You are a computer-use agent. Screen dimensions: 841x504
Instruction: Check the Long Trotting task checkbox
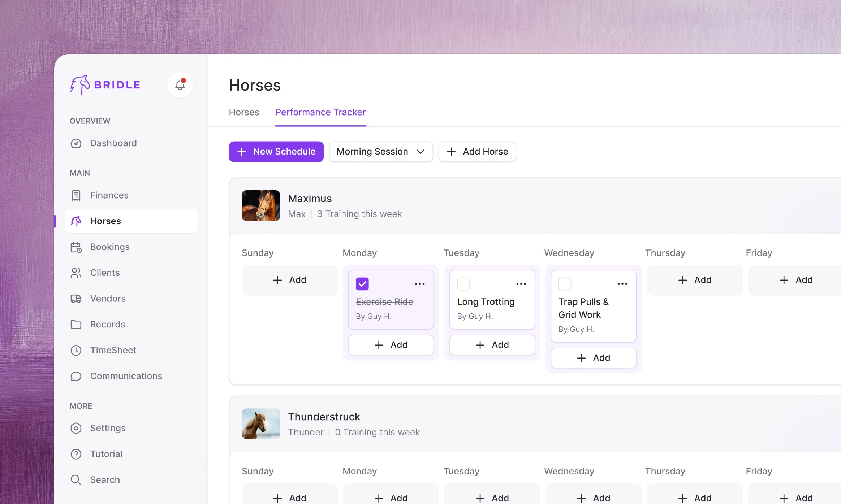pyautogui.click(x=463, y=284)
